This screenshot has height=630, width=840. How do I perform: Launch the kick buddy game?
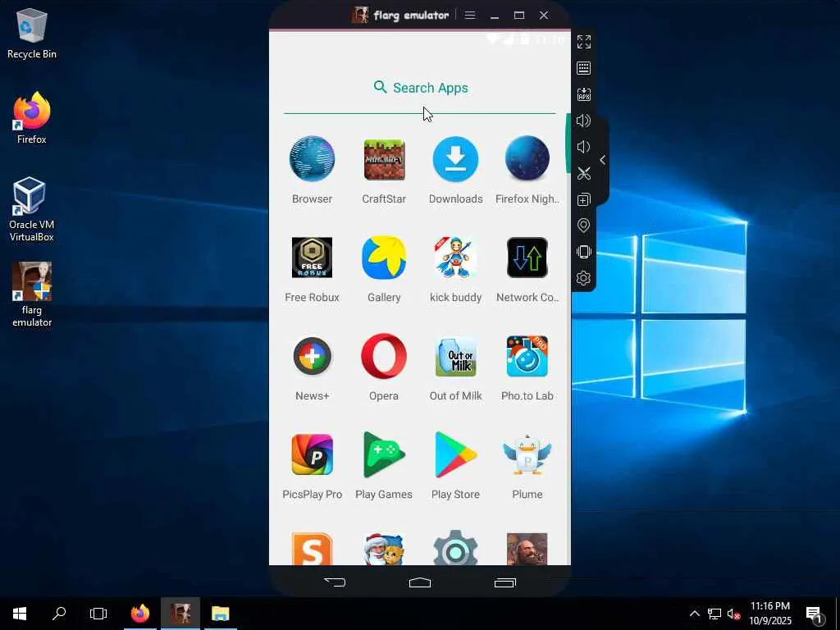point(455,258)
